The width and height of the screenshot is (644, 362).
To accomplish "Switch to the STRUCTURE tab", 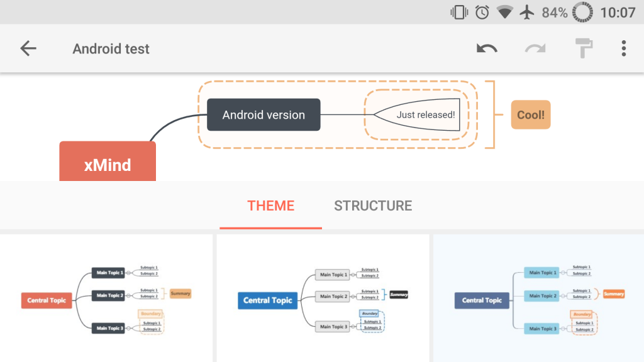I will click(373, 206).
